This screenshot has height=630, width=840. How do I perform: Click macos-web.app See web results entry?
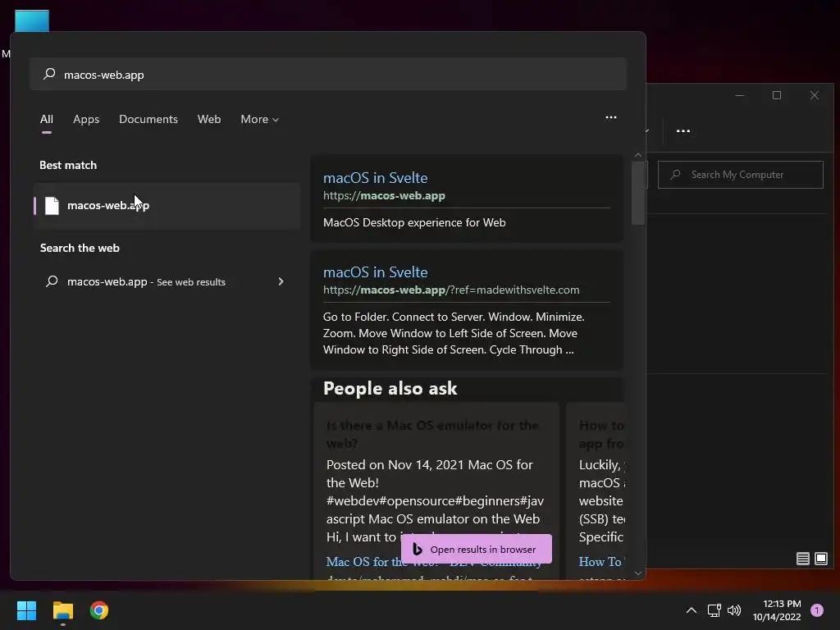click(x=167, y=281)
